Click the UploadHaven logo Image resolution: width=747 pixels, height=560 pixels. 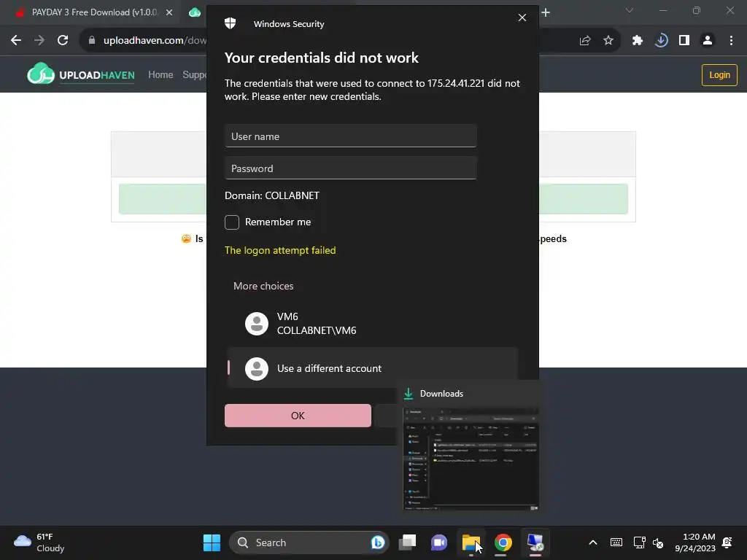pyautogui.click(x=81, y=74)
